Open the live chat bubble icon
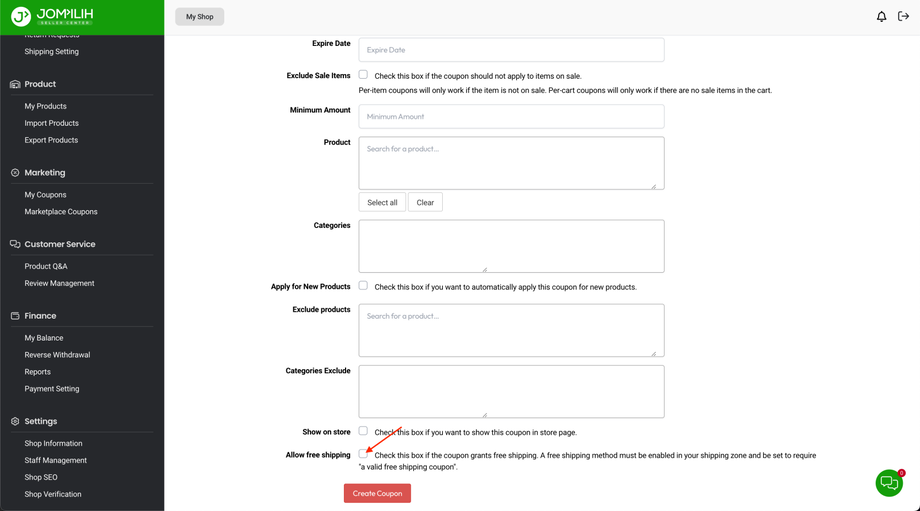Image resolution: width=920 pixels, height=511 pixels. coord(889,483)
